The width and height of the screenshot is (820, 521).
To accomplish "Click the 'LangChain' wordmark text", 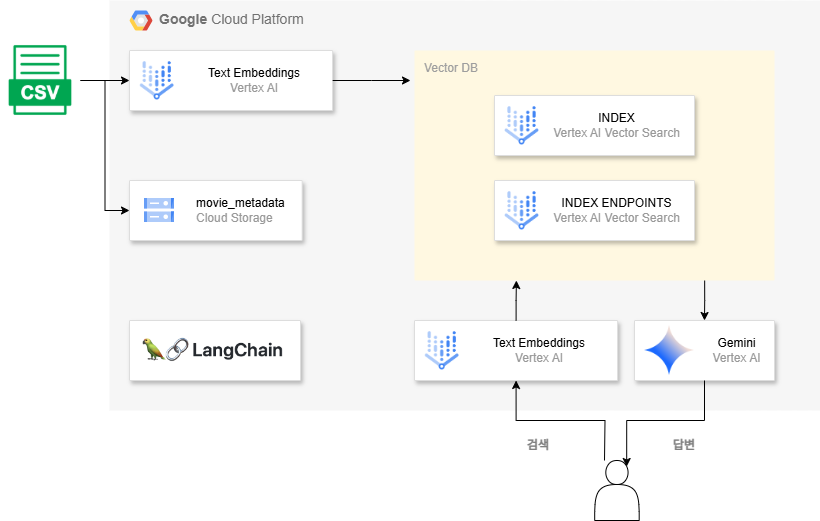I will pyautogui.click(x=237, y=350).
